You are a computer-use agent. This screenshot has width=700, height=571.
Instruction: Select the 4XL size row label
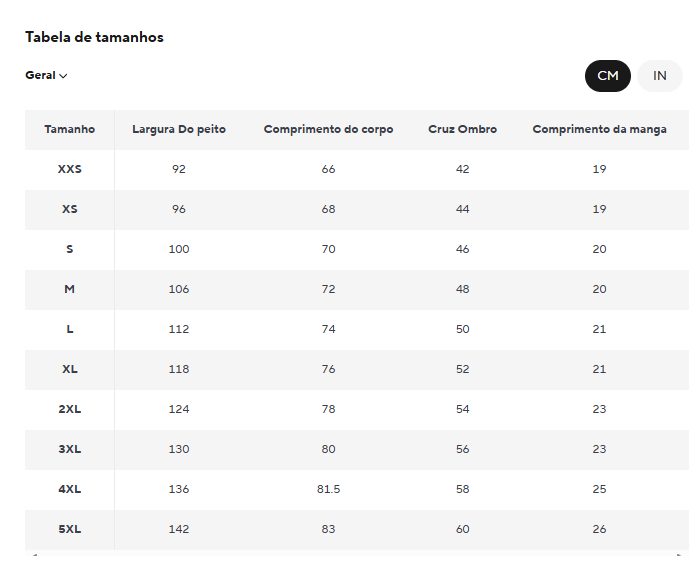coord(70,489)
